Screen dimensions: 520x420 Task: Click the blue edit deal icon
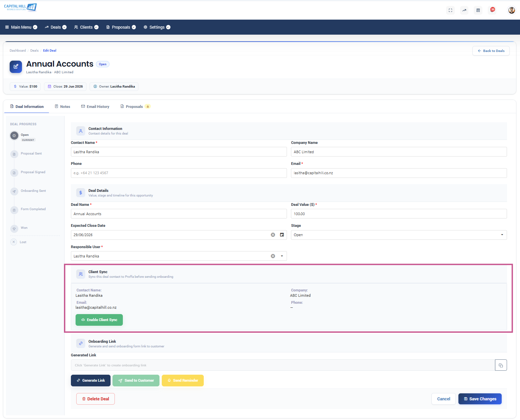click(16, 67)
